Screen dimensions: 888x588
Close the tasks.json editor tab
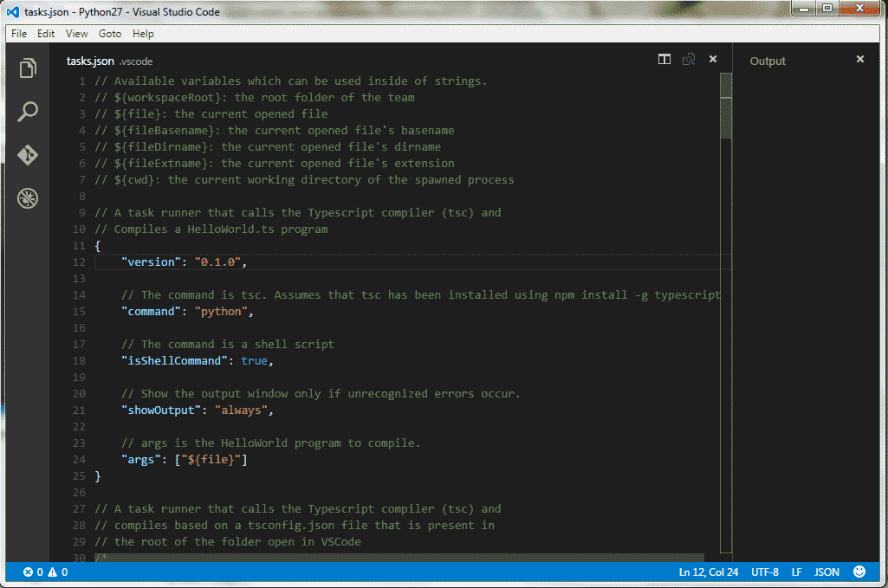click(x=713, y=59)
